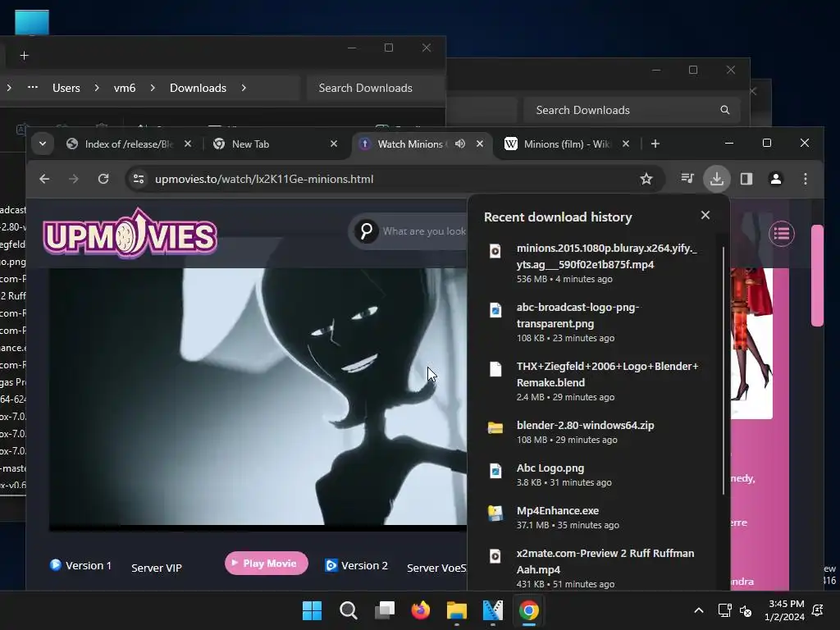Launch Firefox from the taskbar
Screen dimensions: 840x630
coord(421,610)
